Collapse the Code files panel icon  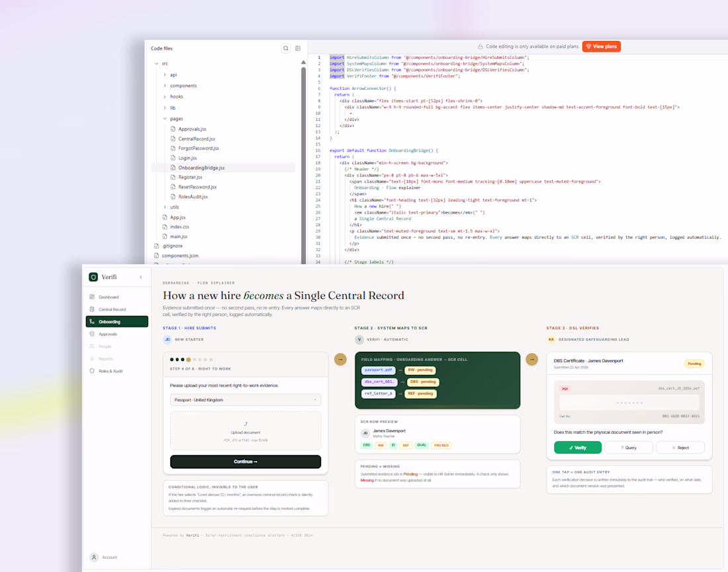pyautogui.click(x=298, y=48)
